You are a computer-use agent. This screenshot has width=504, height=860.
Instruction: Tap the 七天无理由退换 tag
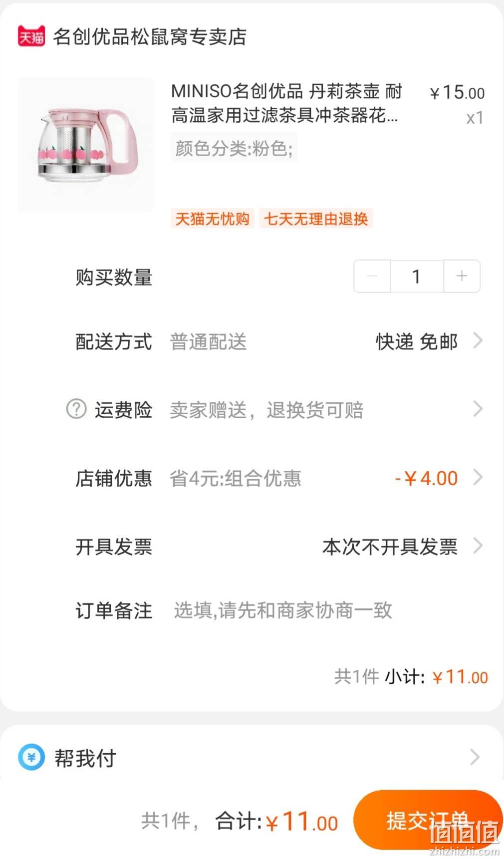(316, 219)
